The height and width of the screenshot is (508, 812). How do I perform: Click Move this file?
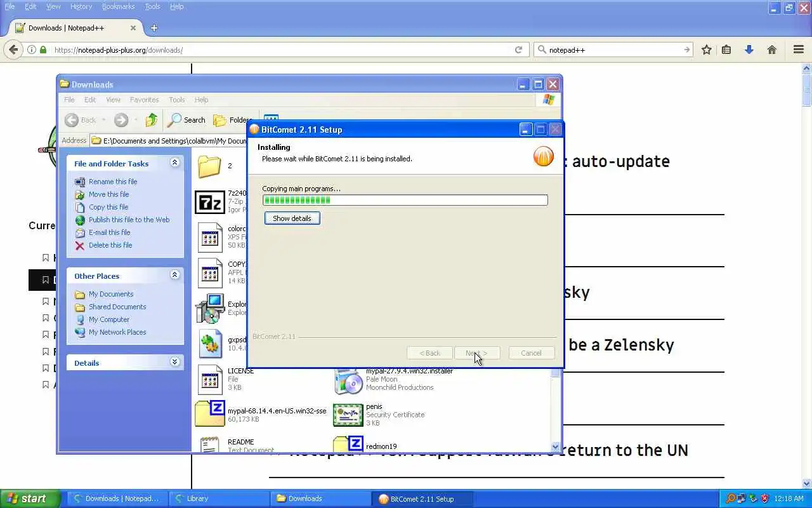(x=108, y=194)
